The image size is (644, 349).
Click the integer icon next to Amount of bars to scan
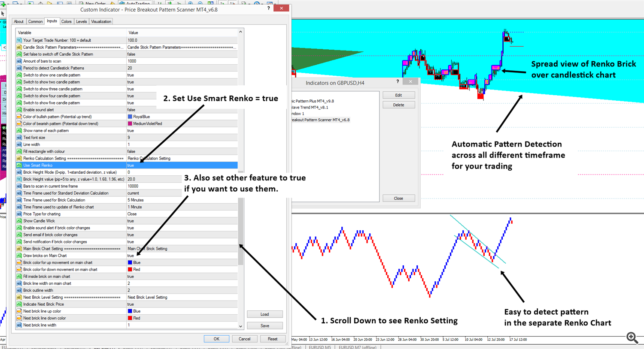click(19, 61)
